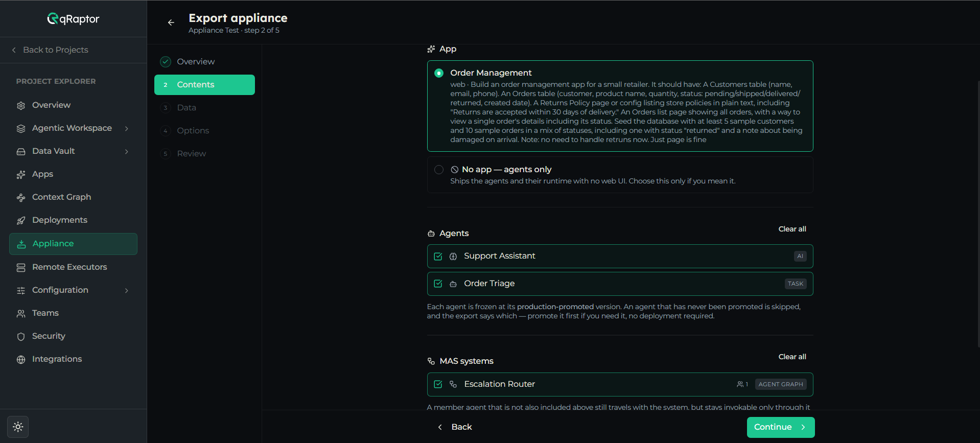The image size is (980, 443).
Task: Expand the Agentic Workspace chevron
Action: [x=127, y=128]
